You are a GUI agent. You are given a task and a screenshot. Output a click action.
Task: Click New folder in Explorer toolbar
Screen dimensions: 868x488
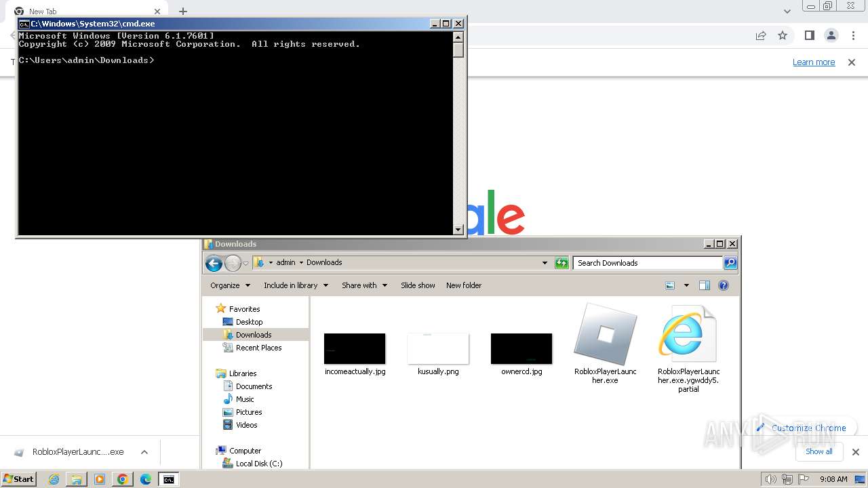pos(464,285)
